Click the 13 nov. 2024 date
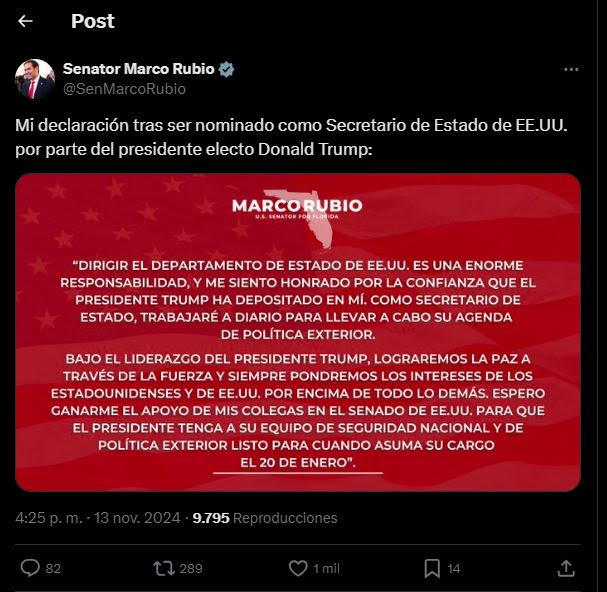 click(137, 518)
